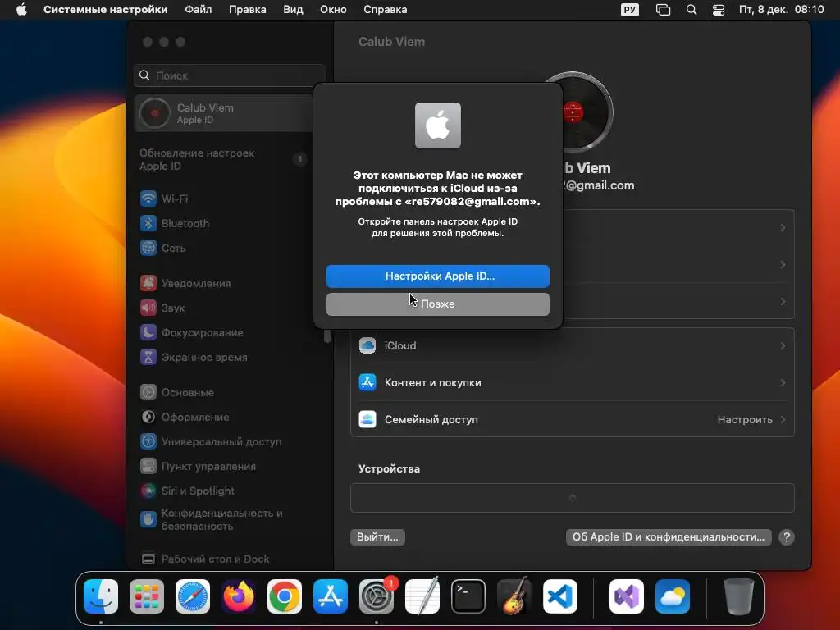Open Рабочий стол и Dock icon
This screenshot has height=630, width=840.
pyautogui.click(x=148, y=559)
